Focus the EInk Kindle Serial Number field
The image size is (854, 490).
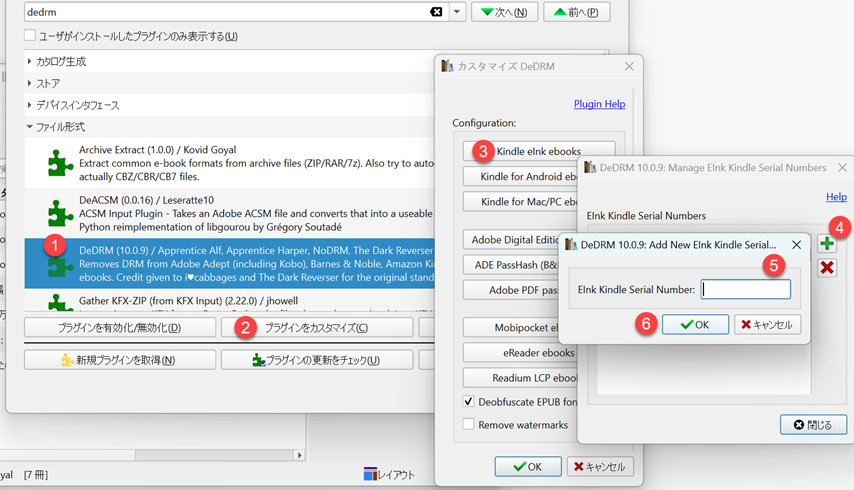click(746, 289)
